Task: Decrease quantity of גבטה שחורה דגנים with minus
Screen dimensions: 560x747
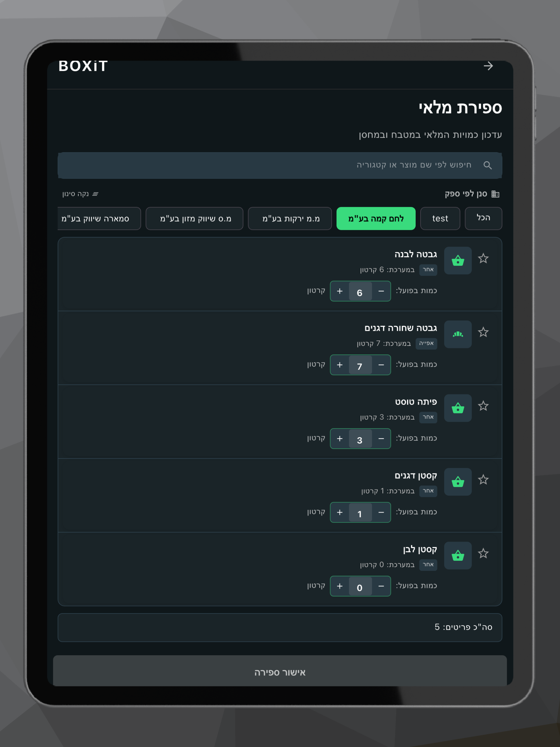Action: (x=381, y=365)
